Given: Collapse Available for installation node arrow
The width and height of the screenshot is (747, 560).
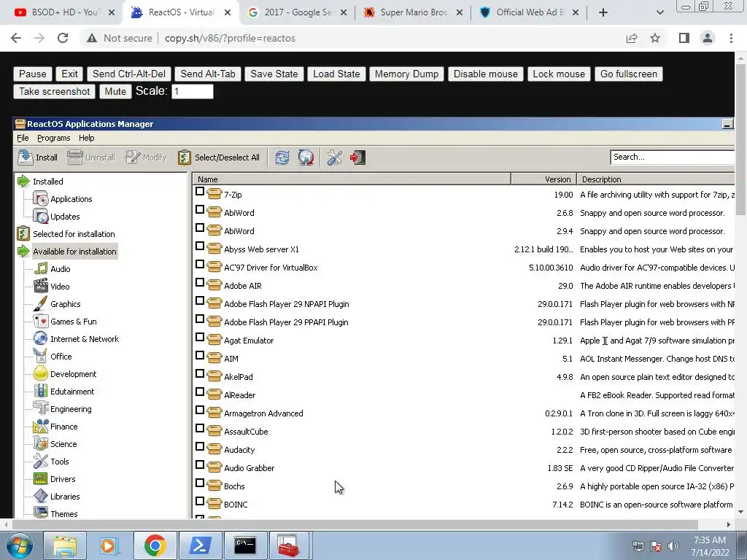Looking at the screenshot, I should click(x=23, y=251).
